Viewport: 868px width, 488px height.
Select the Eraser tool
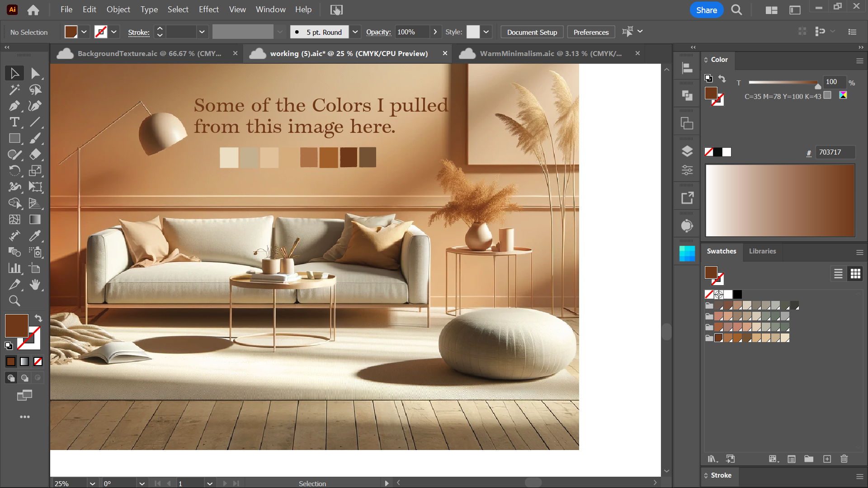pos(35,155)
